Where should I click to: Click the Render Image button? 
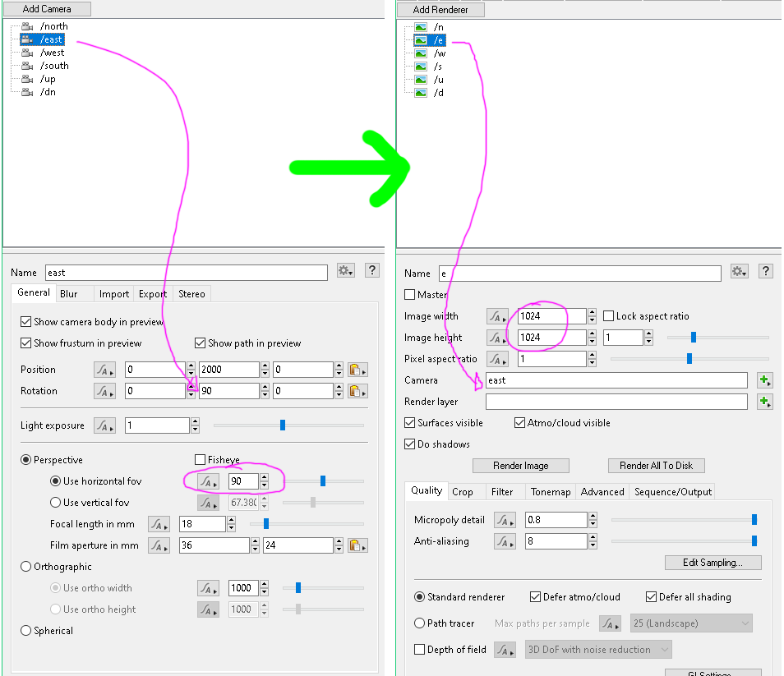tap(520, 466)
